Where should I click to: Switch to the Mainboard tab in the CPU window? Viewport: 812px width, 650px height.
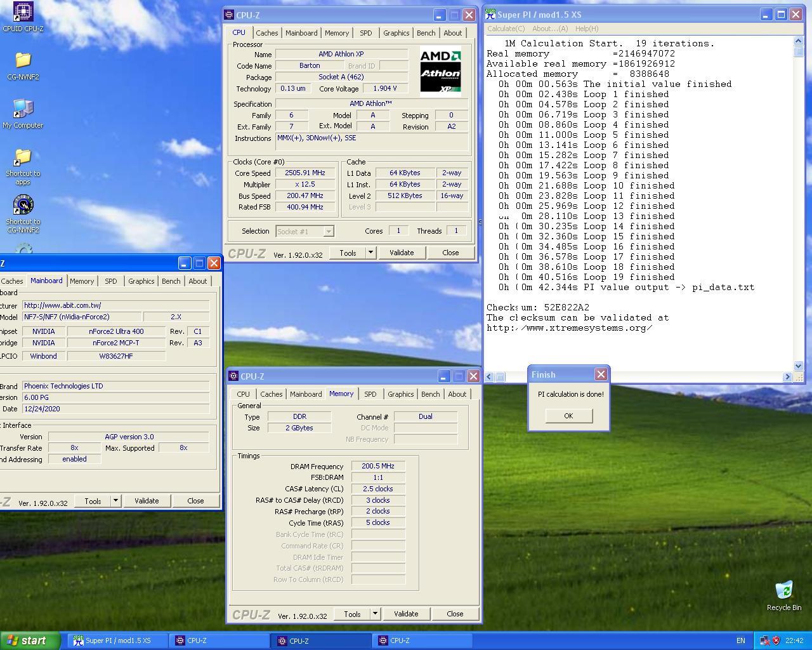[301, 33]
